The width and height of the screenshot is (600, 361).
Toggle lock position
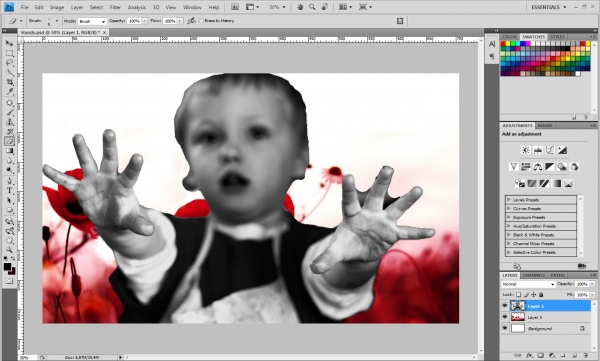[533, 295]
